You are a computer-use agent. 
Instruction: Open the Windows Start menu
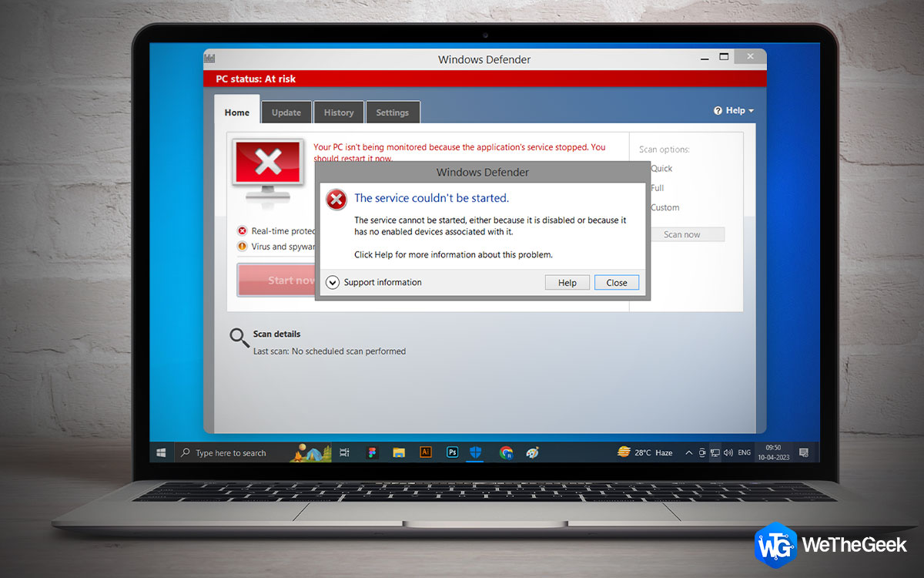coord(162,452)
